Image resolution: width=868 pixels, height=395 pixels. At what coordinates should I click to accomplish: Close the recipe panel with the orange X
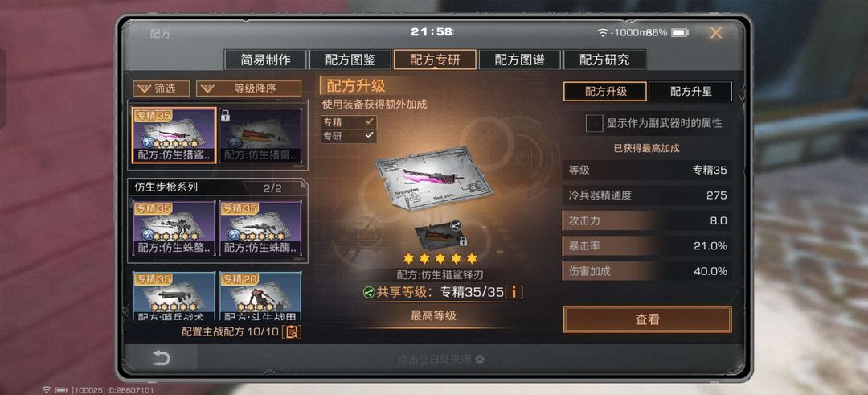(716, 33)
